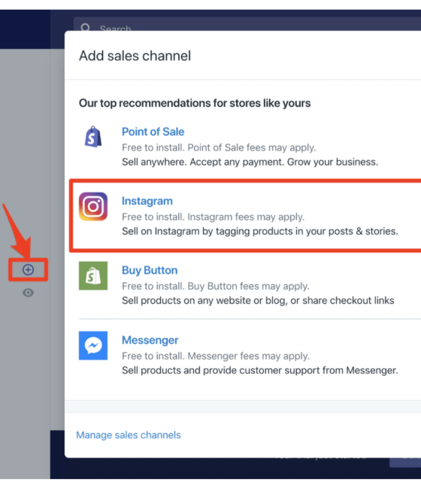Screen dimensions: 421x504
Task: Select the Messenger channel title
Action: [150, 340]
